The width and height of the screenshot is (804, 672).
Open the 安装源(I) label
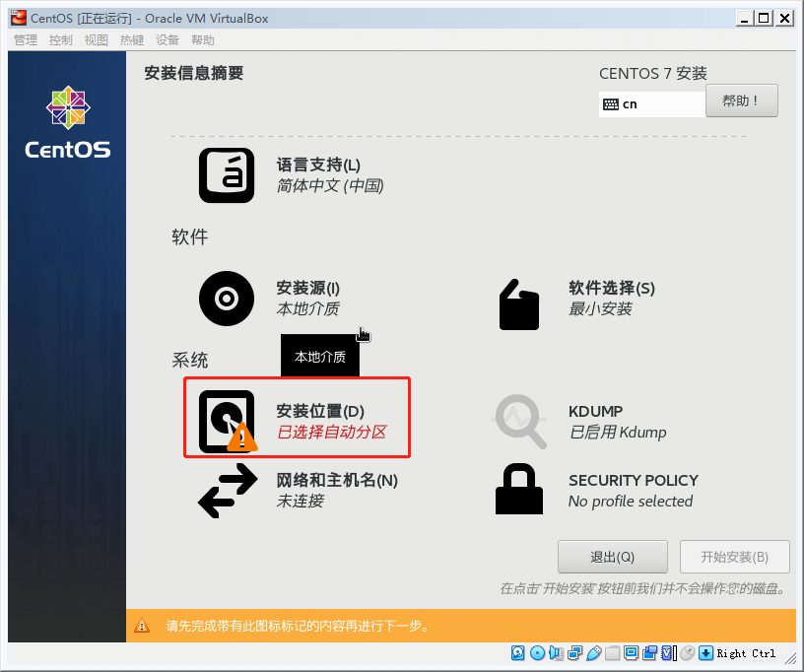[307, 288]
